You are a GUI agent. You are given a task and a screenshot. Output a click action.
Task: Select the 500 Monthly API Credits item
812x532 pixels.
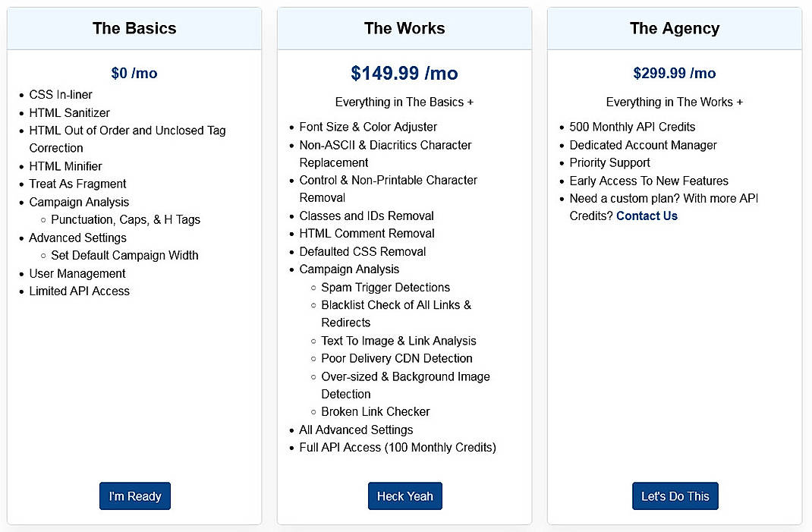click(x=632, y=127)
